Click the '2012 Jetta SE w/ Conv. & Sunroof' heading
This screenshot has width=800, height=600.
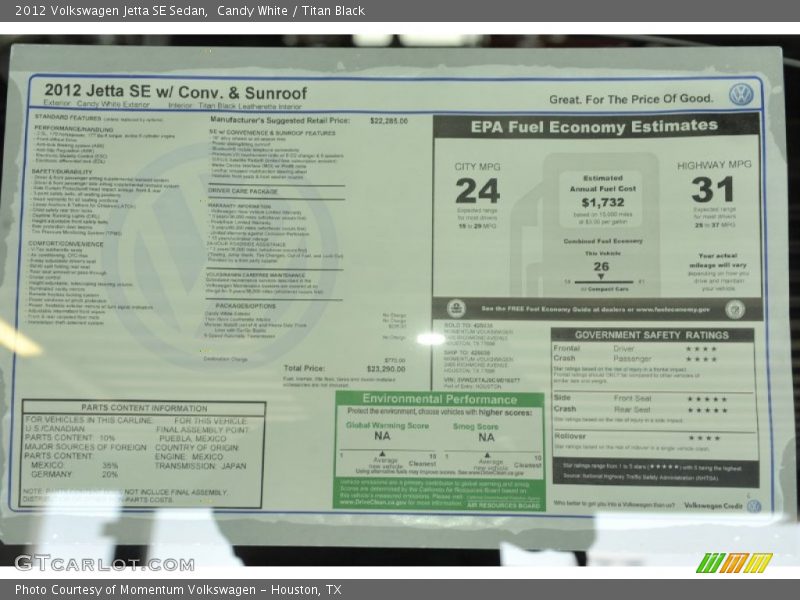click(176, 92)
